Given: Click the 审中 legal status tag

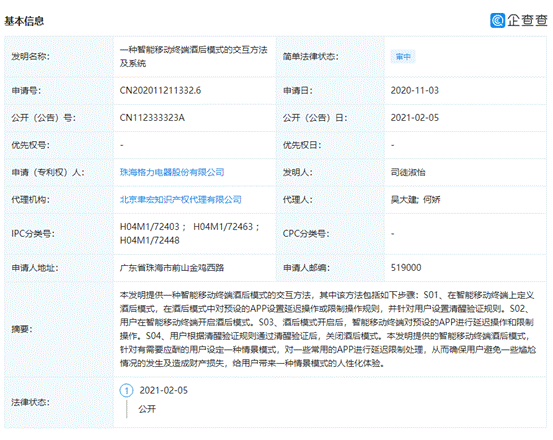Looking at the screenshot, I should pos(403,56).
